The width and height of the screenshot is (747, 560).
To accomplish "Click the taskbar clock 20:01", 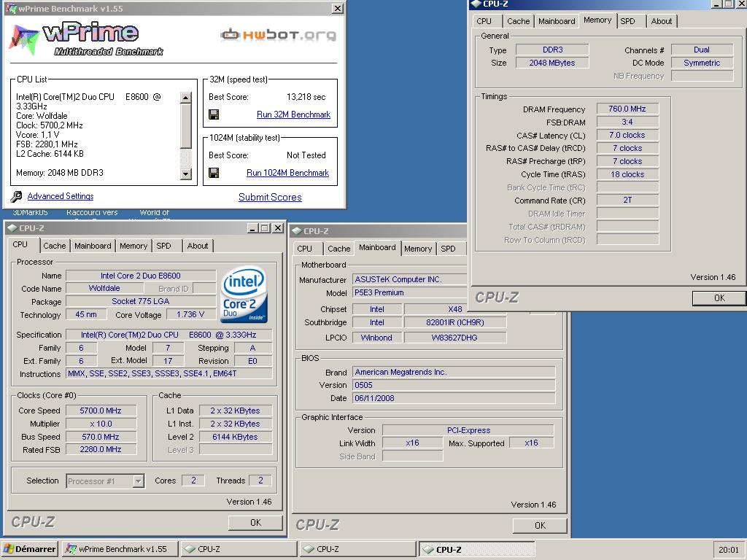I will (729, 550).
